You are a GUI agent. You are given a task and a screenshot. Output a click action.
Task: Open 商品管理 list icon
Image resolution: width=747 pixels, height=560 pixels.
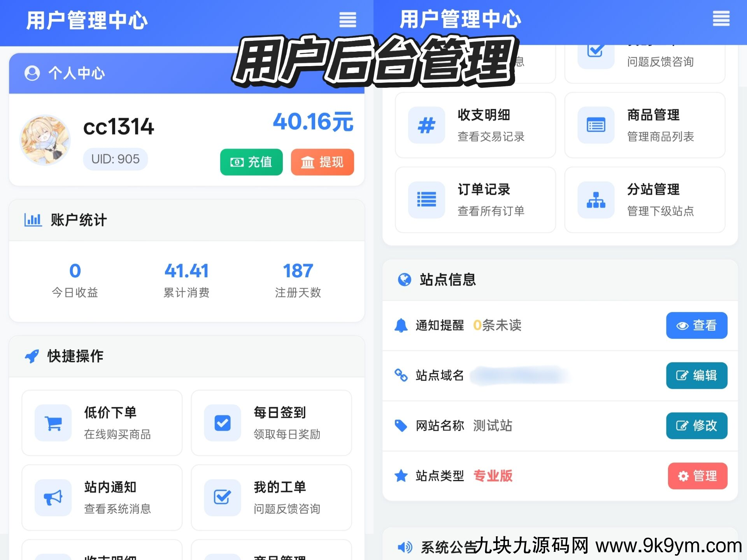596,125
